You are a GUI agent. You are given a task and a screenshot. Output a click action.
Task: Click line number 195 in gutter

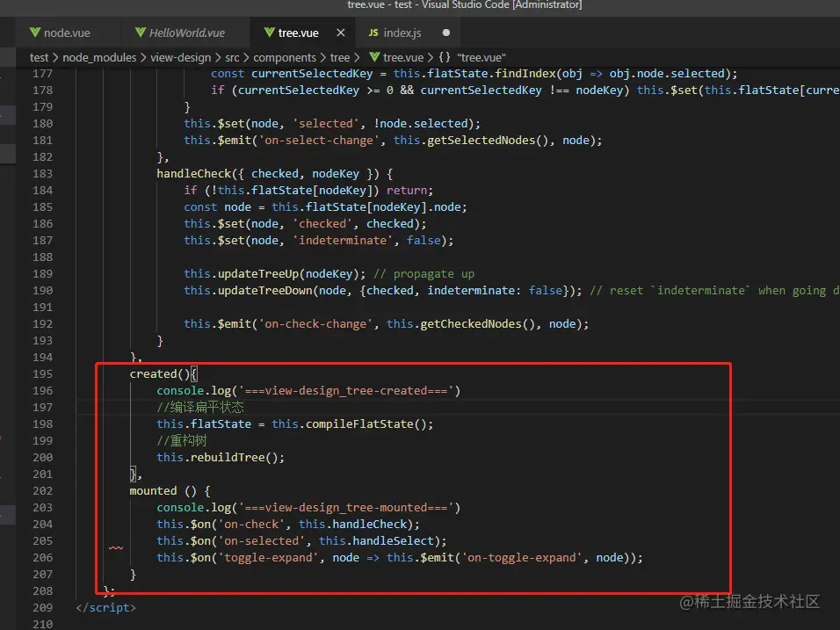[x=43, y=374]
